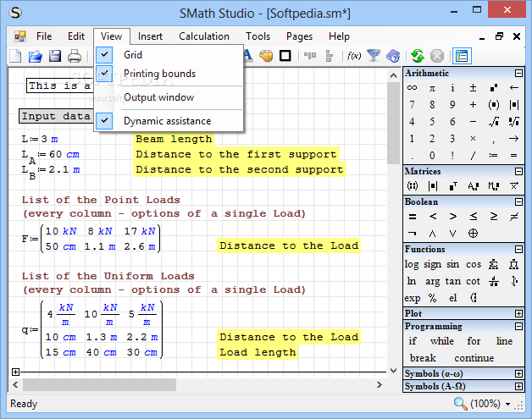The width and height of the screenshot is (532, 419).
Task: Expand the Symbols (A-Ω) panel
Action: (518, 386)
